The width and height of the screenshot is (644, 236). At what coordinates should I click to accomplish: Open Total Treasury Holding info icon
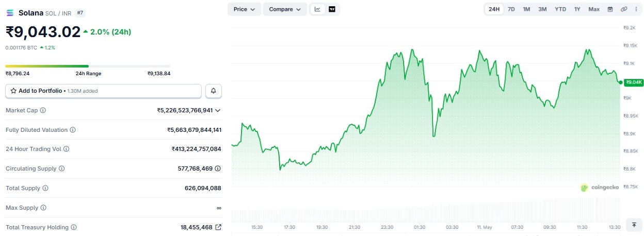(74, 227)
